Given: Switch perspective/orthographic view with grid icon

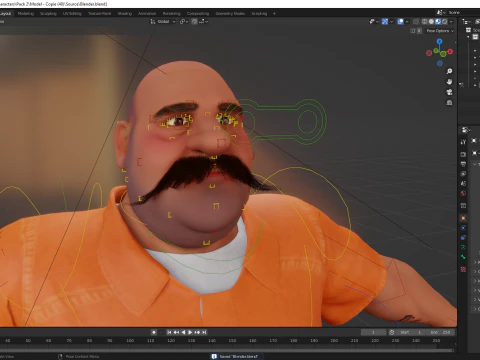Looking at the screenshot, I should pyautogui.click(x=449, y=102).
